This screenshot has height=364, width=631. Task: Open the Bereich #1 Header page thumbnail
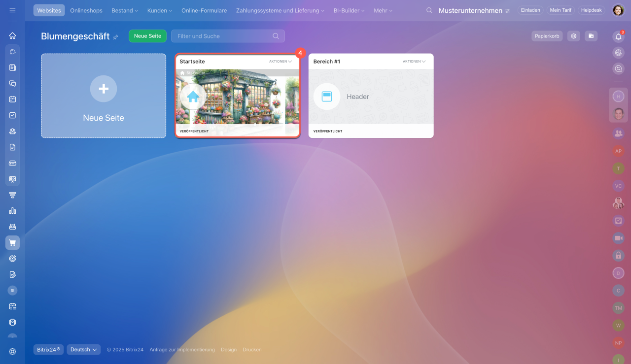coord(371,97)
